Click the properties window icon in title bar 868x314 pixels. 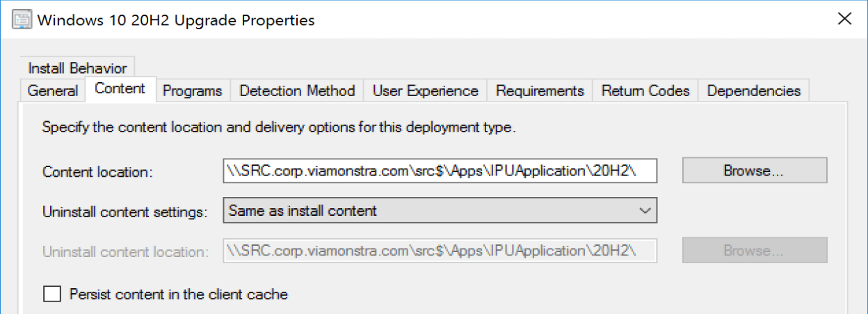[22, 19]
